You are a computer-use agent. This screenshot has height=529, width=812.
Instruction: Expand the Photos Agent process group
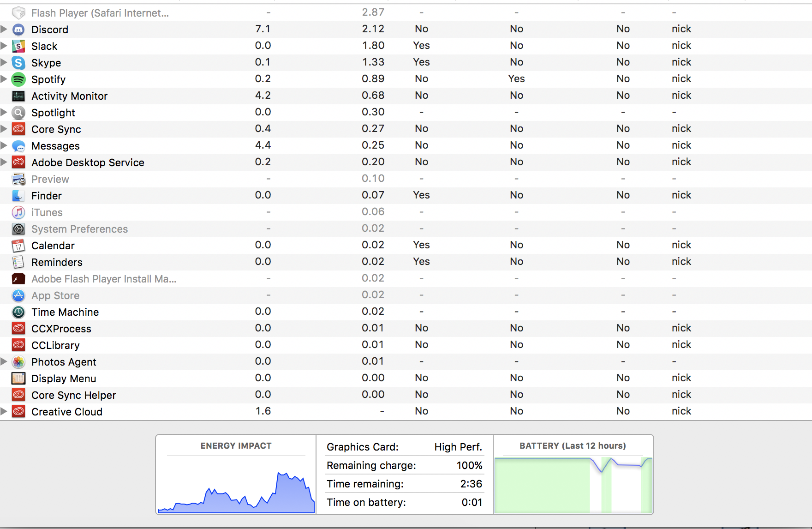click(x=4, y=361)
